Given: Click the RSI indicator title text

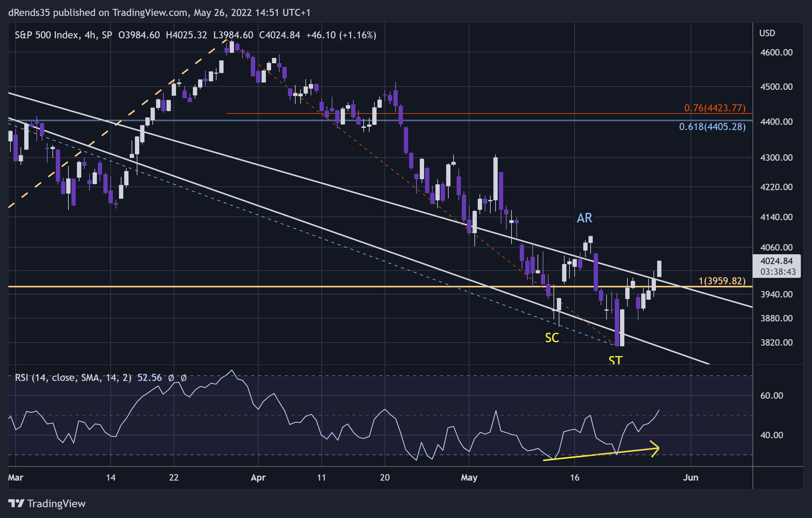Looking at the screenshot, I should 73,378.
